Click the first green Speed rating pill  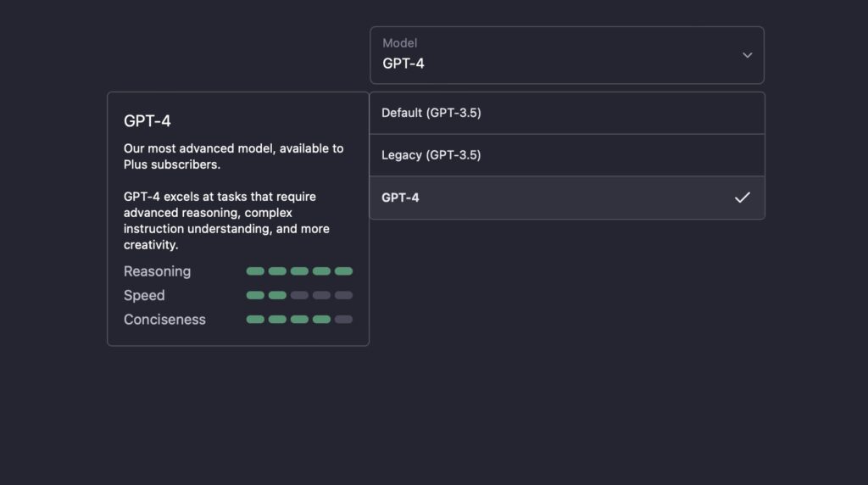tap(255, 295)
